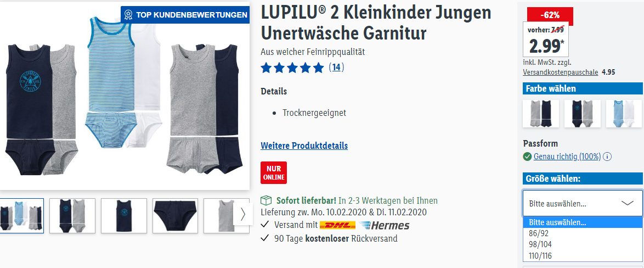The width and height of the screenshot is (644, 268).
Task: Click the DHL shipping logo
Action: pos(337,225)
